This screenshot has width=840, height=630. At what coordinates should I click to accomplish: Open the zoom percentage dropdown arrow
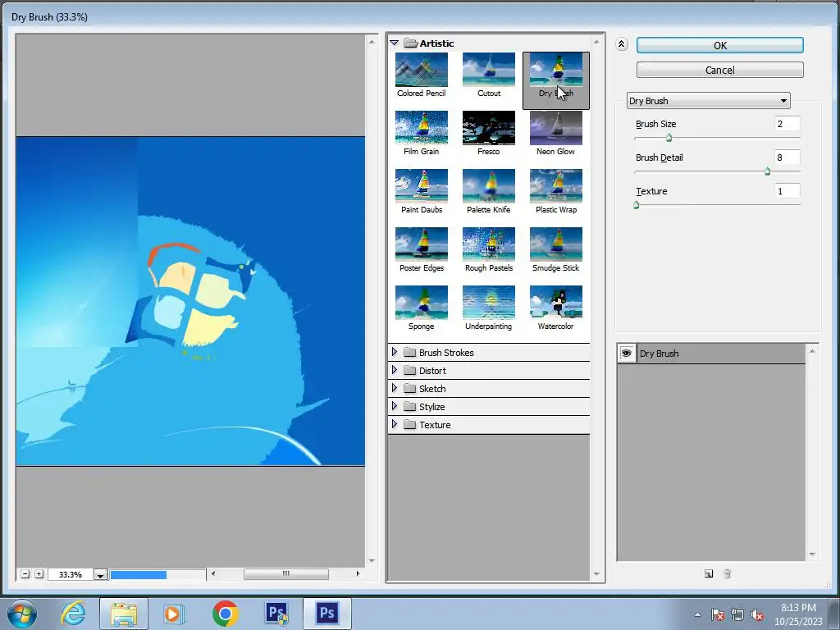point(100,575)
